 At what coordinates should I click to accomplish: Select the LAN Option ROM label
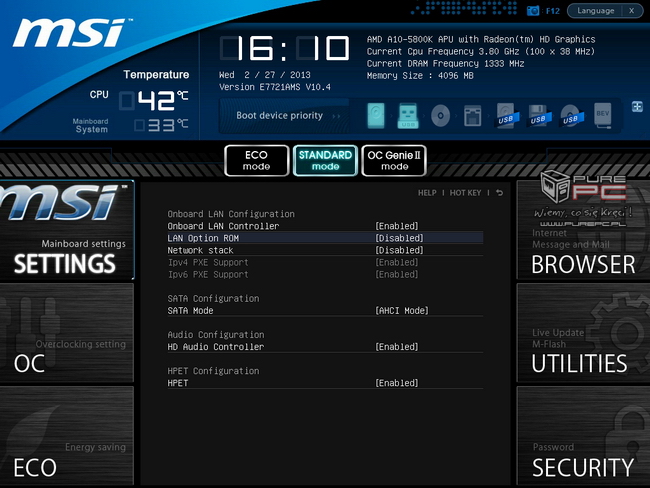coord(203,238)
